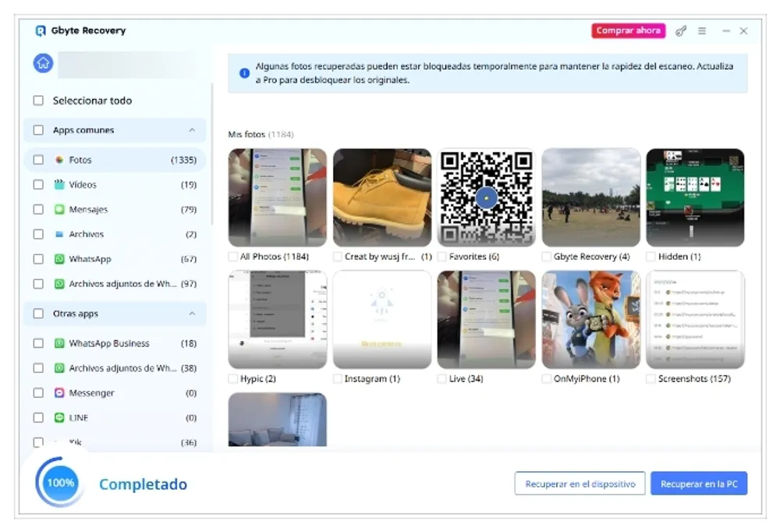Viewport: 780px width, 532px height.
Task: Open the Favorites QR code thumbnail
Action: [x=487, y=197]
